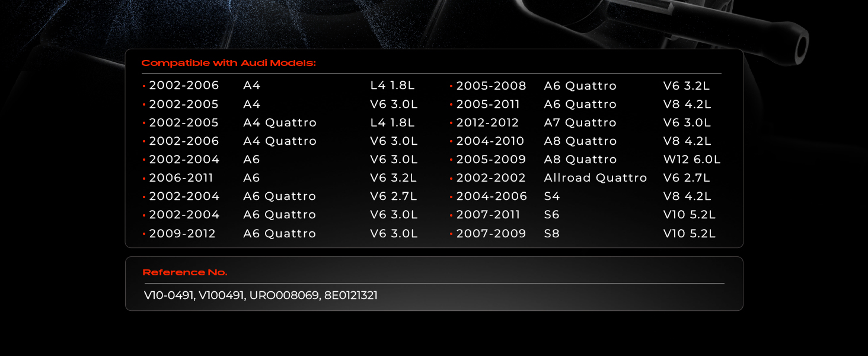Click L4 1.8L in the 2002-2006 A4 row
The image size is (868, 356).
[392, 86]
